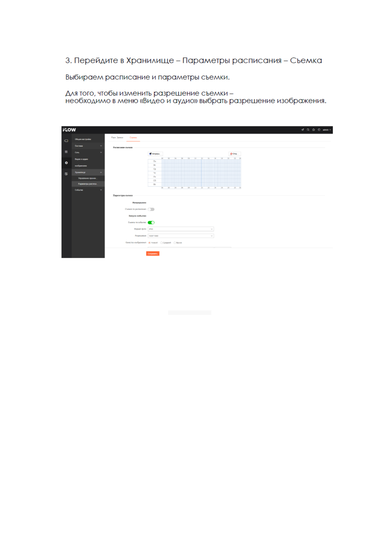Screen dimensions: 392x554
Task: Click the Параметры съемки section heading
Action: [x=123, y=195]
